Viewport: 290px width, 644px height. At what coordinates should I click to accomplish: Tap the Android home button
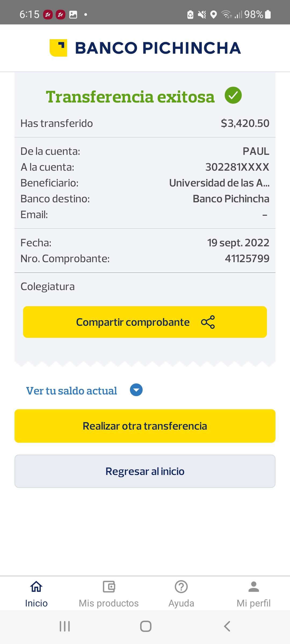point(146,626)
